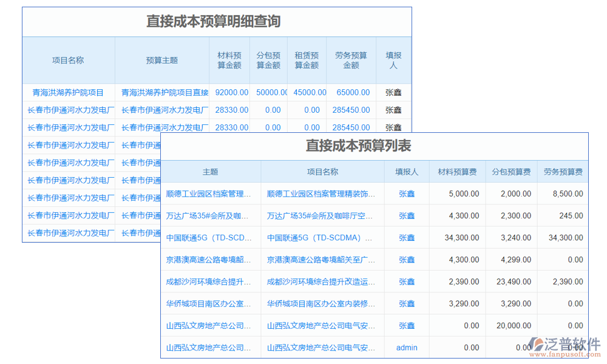
Task: Open the 青海洪湖养护院项目直接 budget theme entry
Action: coord(164,92)
